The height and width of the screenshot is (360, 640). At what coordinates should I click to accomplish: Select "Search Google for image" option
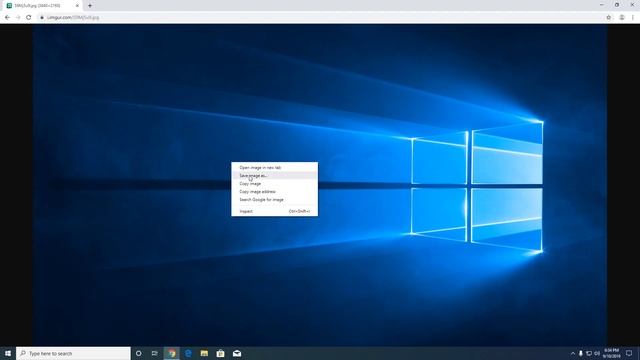274,200
